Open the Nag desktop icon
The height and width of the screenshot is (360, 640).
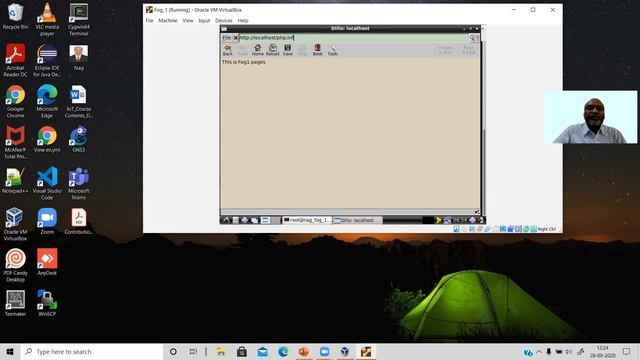pos(79,58)
